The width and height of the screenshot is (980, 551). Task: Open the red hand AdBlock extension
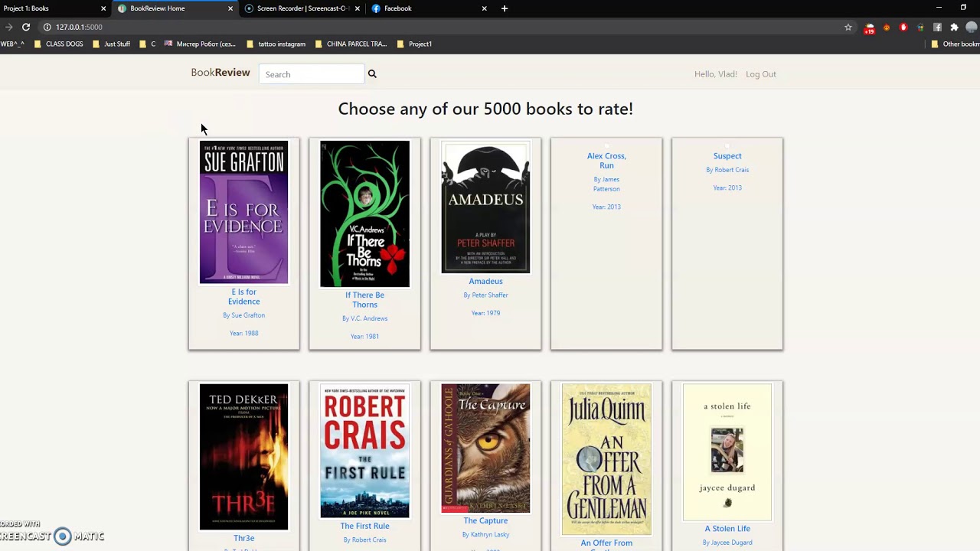(903, 27)
